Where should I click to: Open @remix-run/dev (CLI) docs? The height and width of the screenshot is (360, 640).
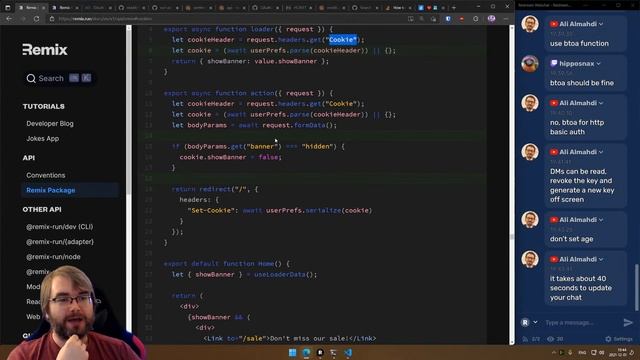coord(60,227)
